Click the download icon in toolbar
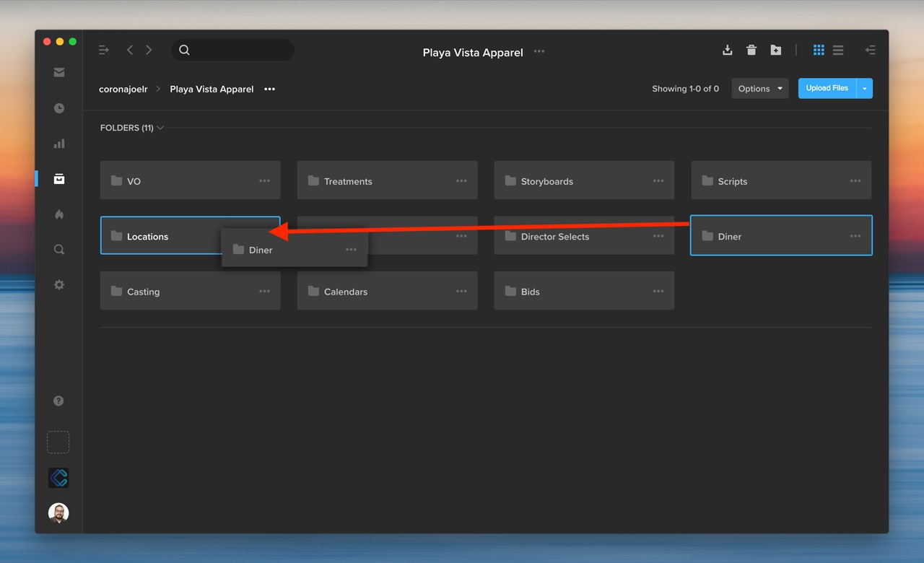 (x=728, y=50)
